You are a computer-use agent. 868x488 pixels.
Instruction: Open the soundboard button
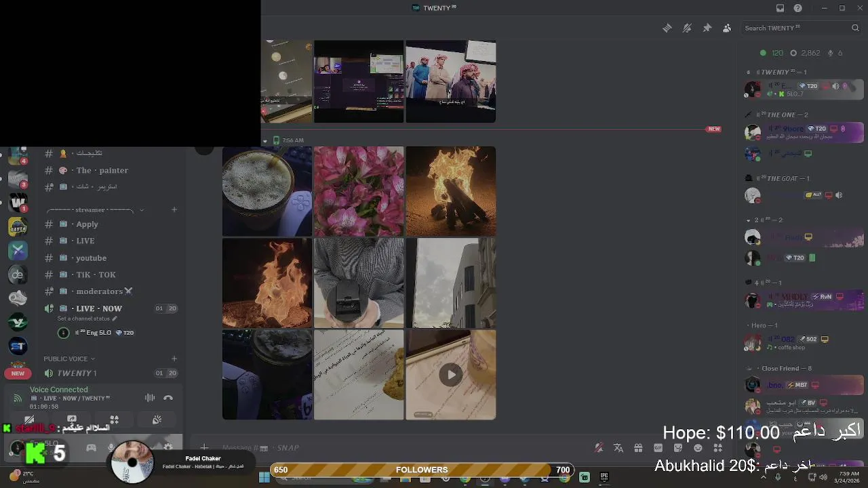click(157, 420)
